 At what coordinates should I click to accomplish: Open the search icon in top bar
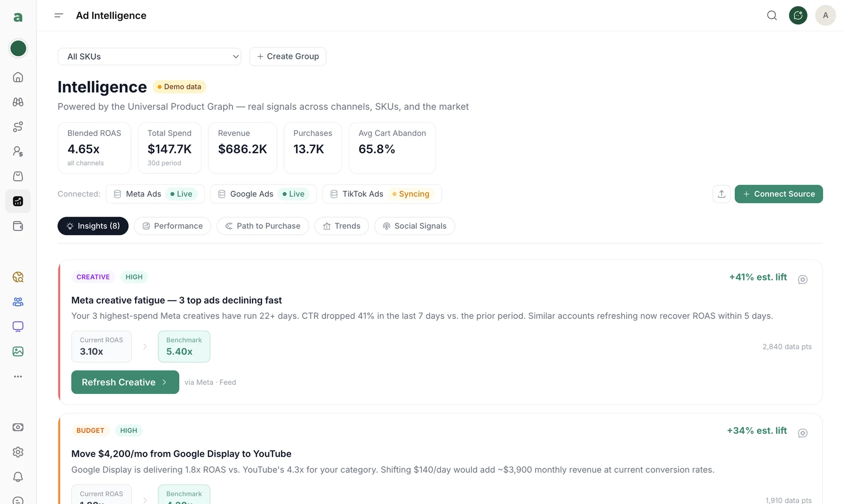[772, 15]
